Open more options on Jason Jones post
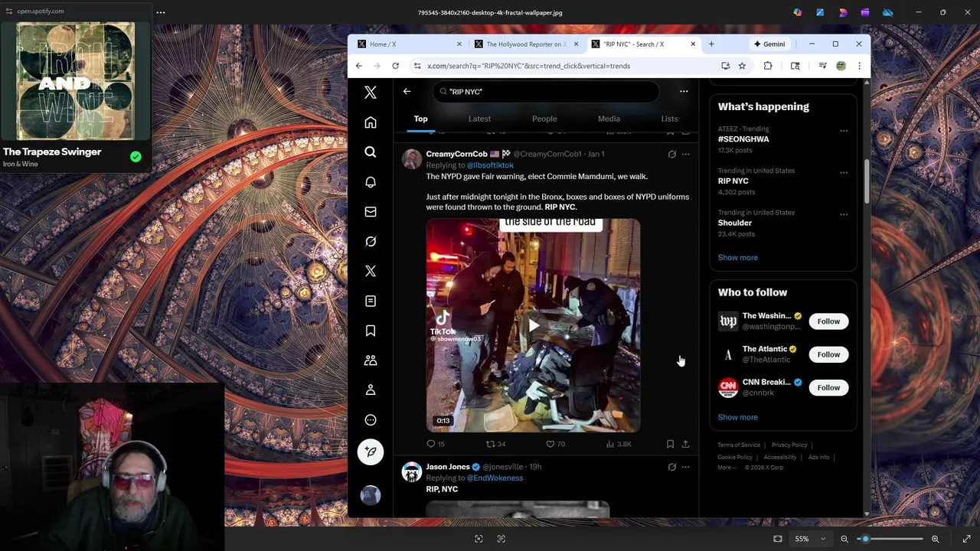 pyautogui.click(x=685, y=467)
